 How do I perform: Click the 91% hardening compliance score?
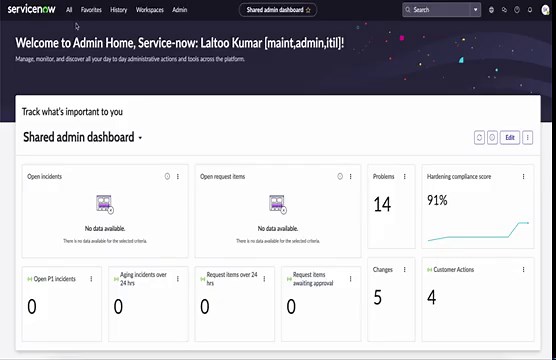click(437, 200)
